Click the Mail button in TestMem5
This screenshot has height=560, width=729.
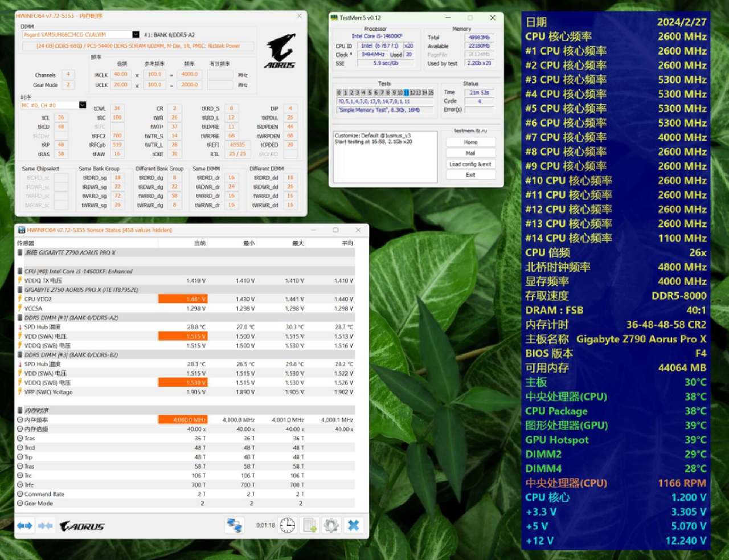pyautogui.click(x=470, y=153)
